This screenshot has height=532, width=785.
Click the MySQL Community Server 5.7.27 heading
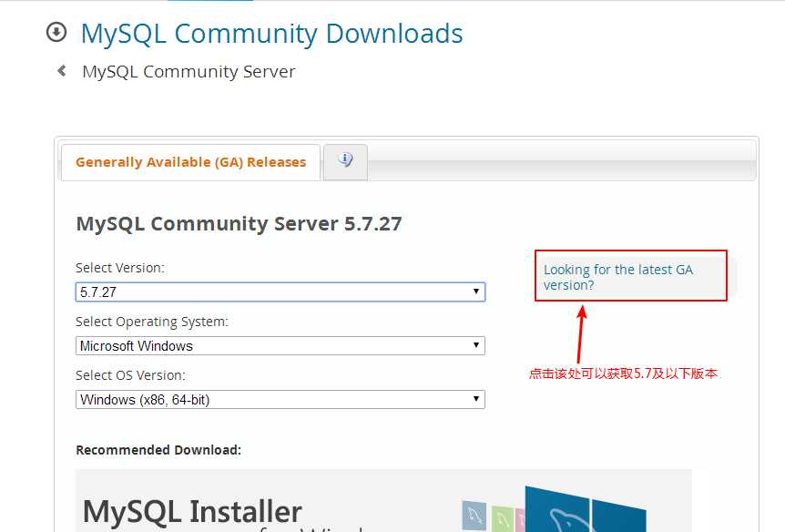point(239,223)
